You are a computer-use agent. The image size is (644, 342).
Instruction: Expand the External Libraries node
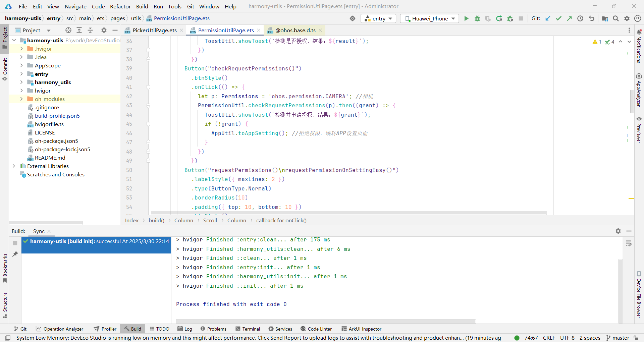(14, 166)
